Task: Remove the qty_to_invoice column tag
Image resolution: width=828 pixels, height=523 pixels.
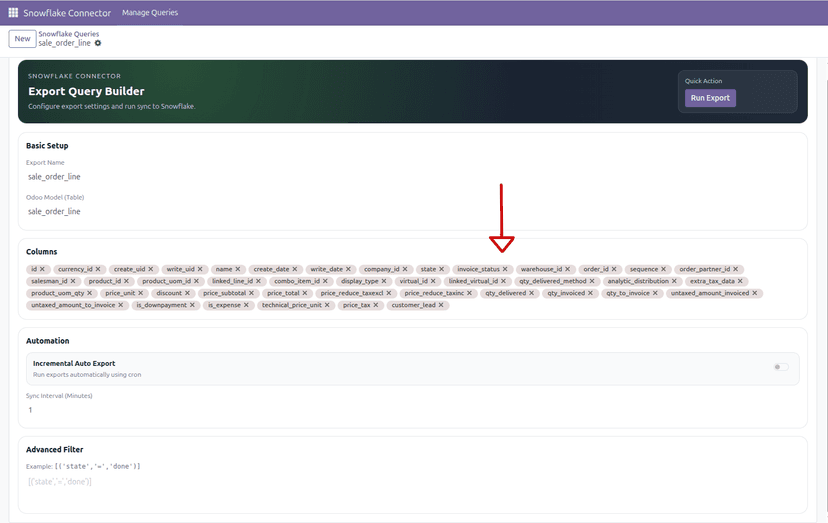Action: [x=655, y=293]
